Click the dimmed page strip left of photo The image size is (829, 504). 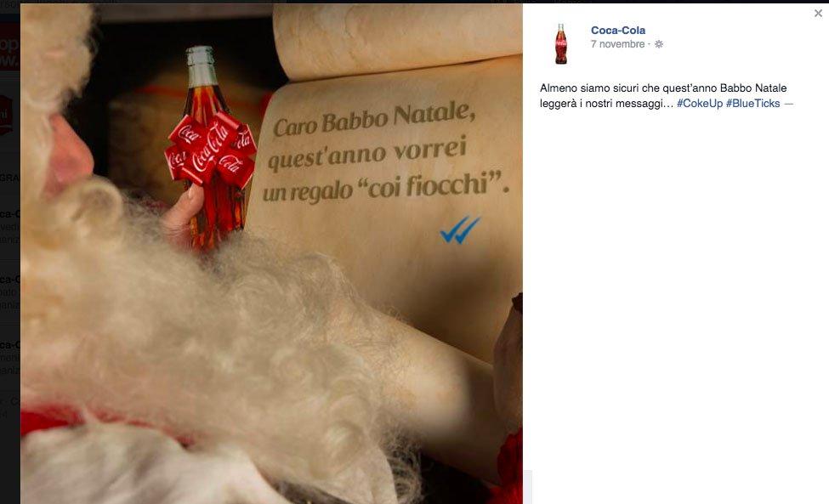point(10,253)
